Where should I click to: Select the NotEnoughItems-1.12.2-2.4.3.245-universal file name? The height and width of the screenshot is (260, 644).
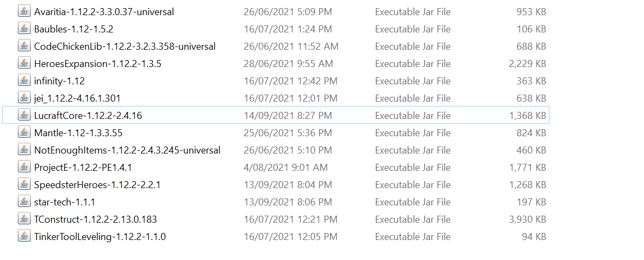[128, 150]
